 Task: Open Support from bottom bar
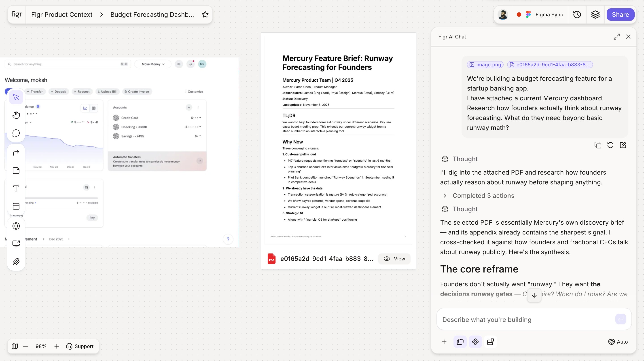(x=80, y=346)
